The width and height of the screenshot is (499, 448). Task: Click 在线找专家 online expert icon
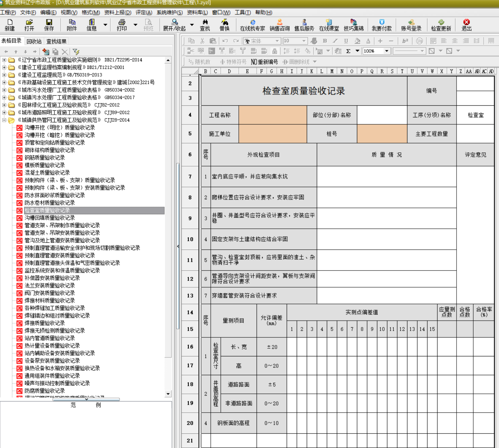coord(253,25)
